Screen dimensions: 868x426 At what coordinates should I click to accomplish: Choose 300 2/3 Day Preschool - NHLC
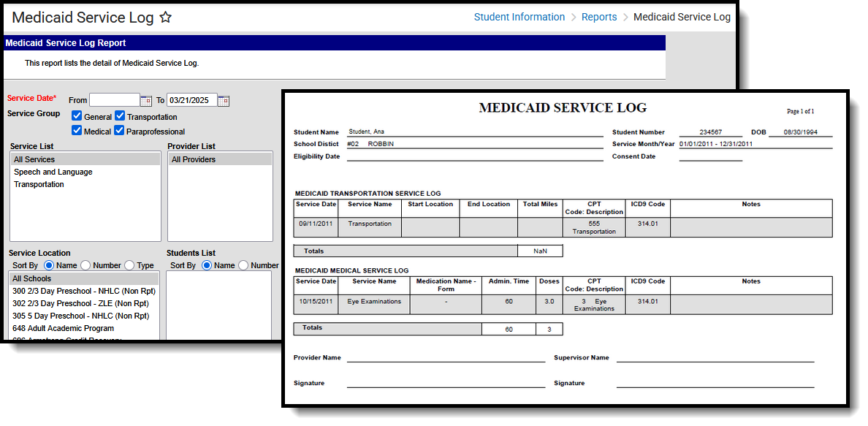84,291
